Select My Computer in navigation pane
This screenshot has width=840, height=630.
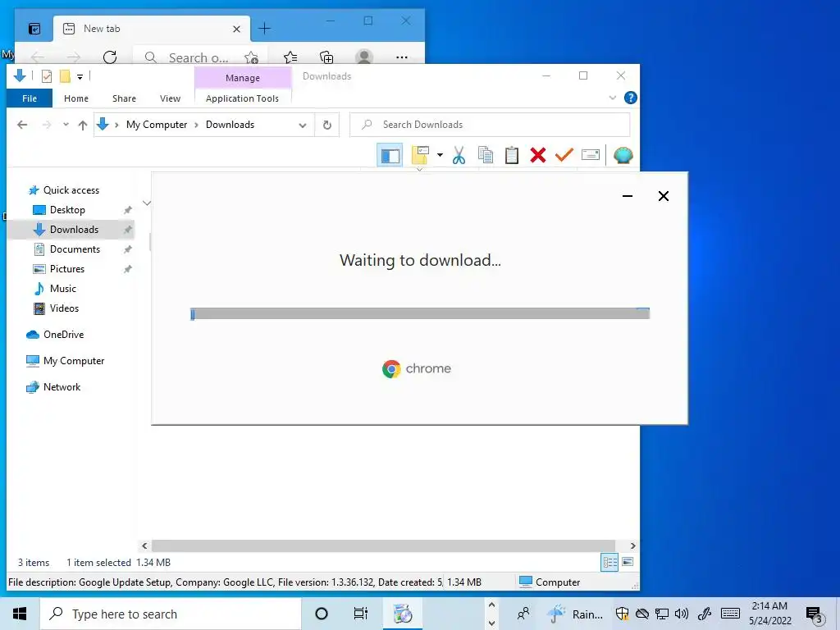(x=73, y=361)
